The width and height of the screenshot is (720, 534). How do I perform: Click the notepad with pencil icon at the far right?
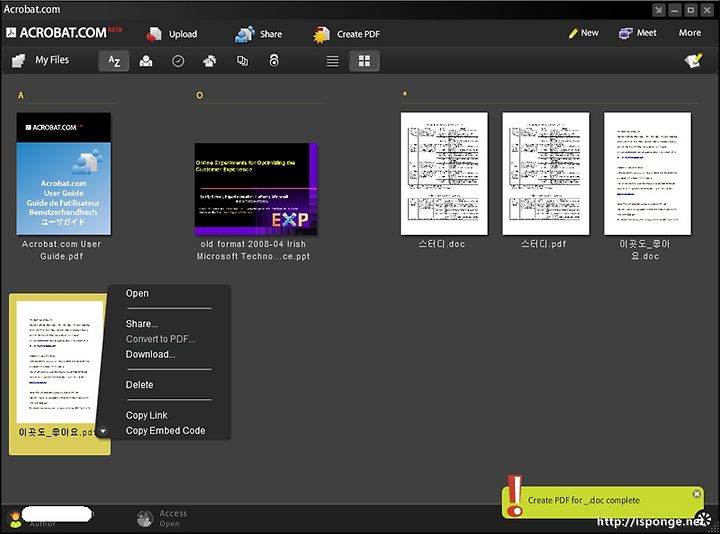click(693, 60)
